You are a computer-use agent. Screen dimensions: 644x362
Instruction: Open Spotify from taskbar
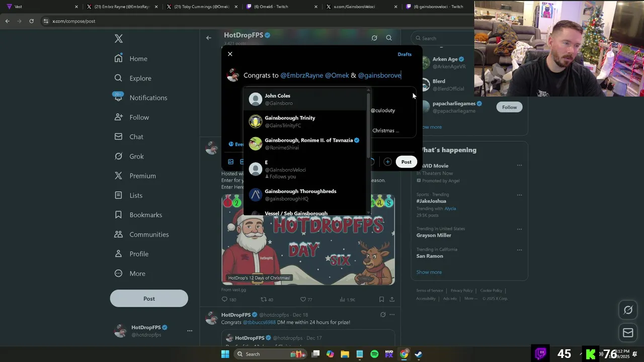(374, 354)
